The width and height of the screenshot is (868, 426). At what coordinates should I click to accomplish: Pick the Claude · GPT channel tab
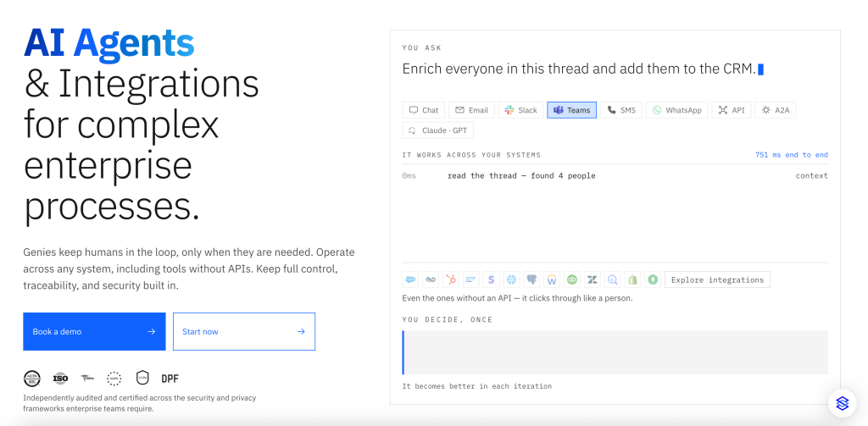pos(438,130)
